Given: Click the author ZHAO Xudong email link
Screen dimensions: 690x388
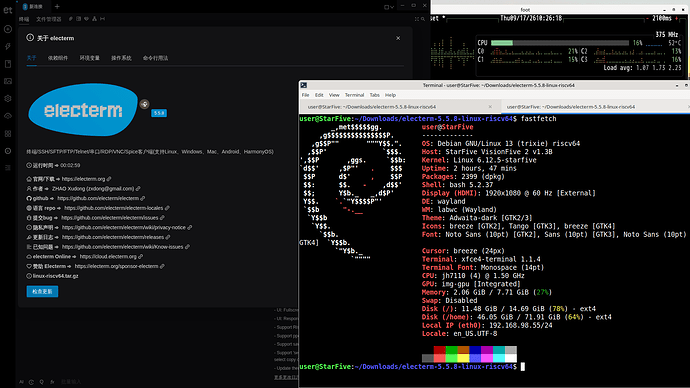Looking at the screenshot, I should tap(93, 189).
